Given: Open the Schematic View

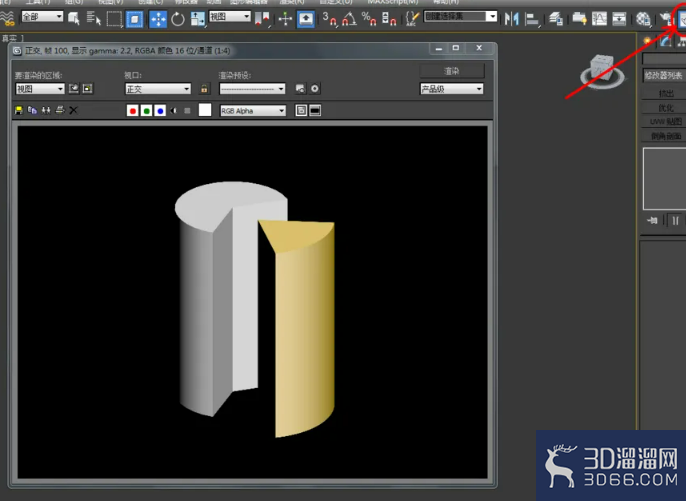Looking at the screenshot, I should tap(619, 19).
